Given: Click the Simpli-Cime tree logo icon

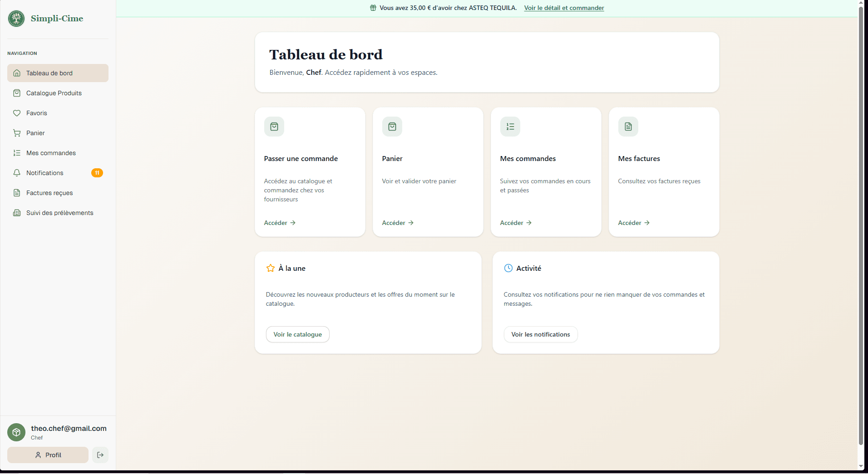Looking at the screenshot, I should pos(16,19).
